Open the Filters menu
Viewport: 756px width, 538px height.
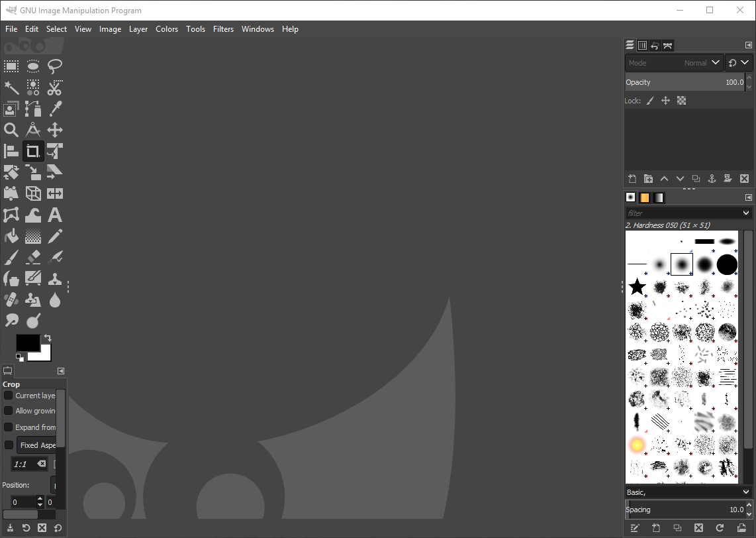223,29
